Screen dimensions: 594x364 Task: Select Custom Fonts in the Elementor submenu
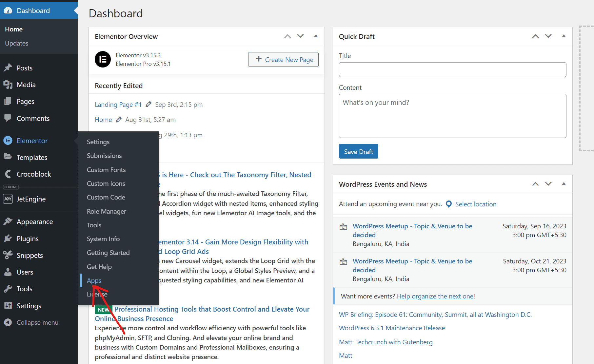tap(106, 170)
